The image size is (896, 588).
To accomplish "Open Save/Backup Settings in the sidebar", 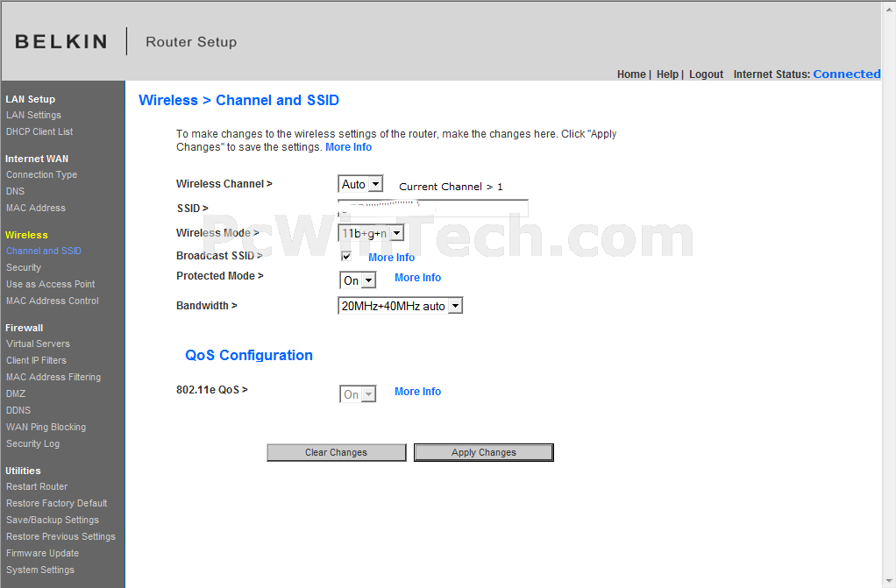I will coord(52,520).
